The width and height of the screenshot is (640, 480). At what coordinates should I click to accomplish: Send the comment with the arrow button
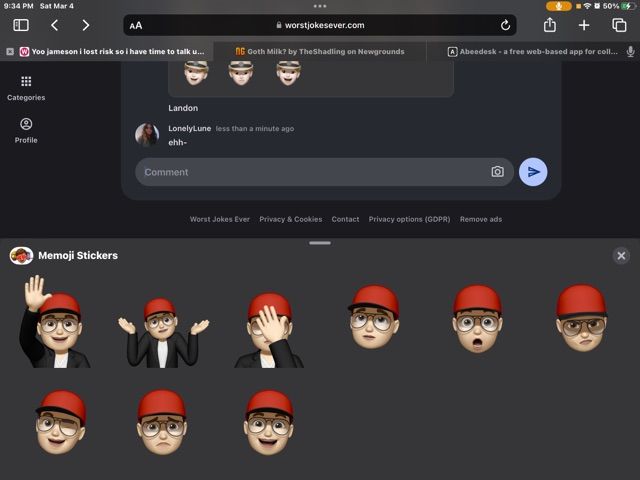533,172
